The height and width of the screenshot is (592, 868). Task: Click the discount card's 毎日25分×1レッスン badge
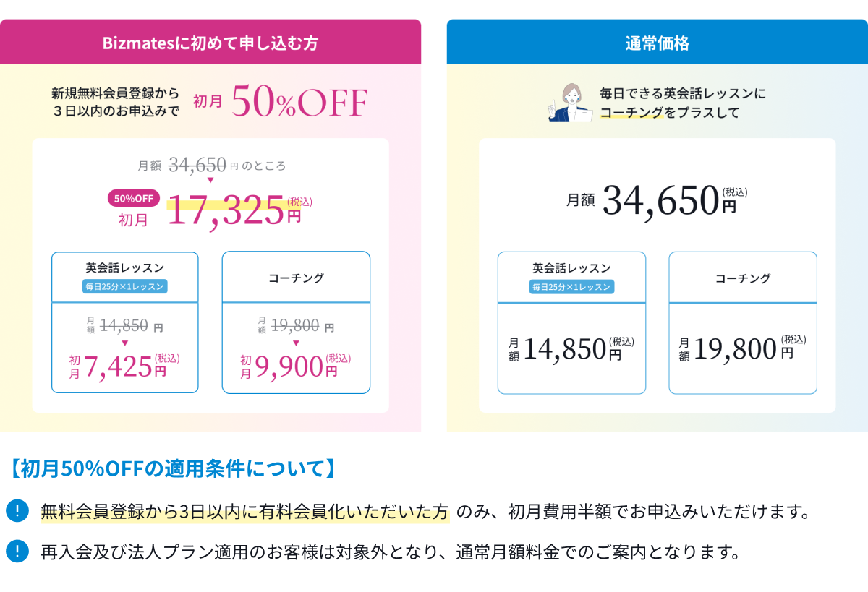124,286
